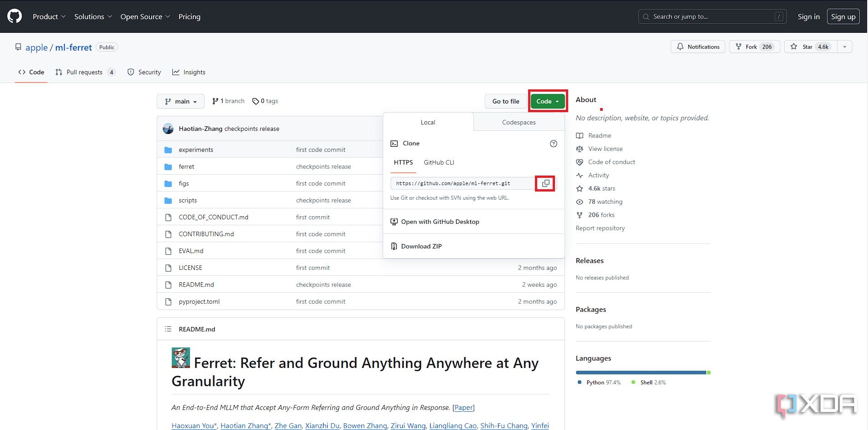Click the Python 97.4% language entry
The image size is (868, 430).
(x=599, y=383)
